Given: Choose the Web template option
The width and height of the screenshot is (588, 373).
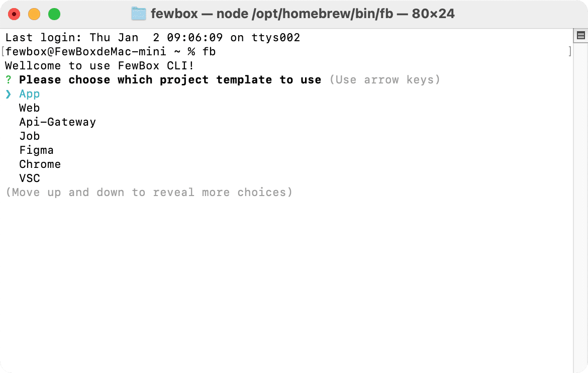Looking at the screenshot, I should coord(30,108).
